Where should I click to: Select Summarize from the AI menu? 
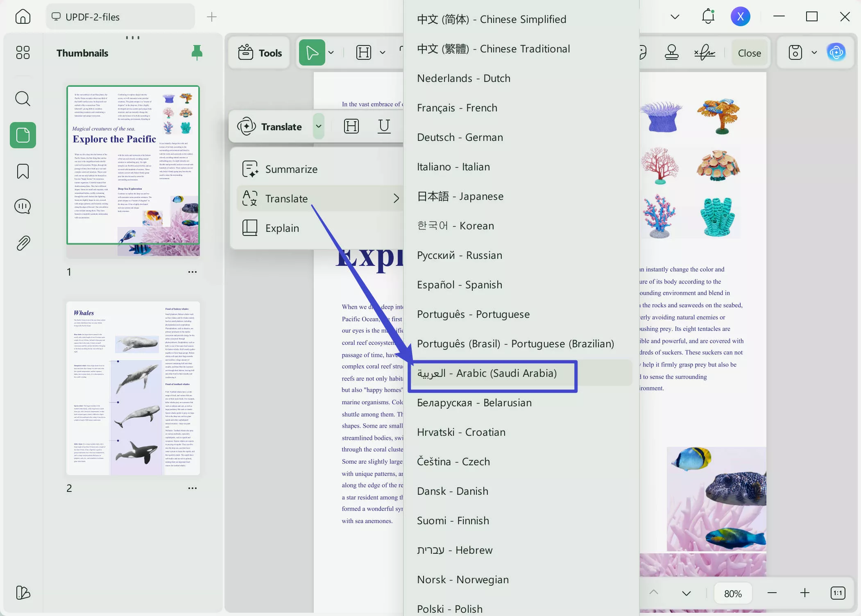291,169
